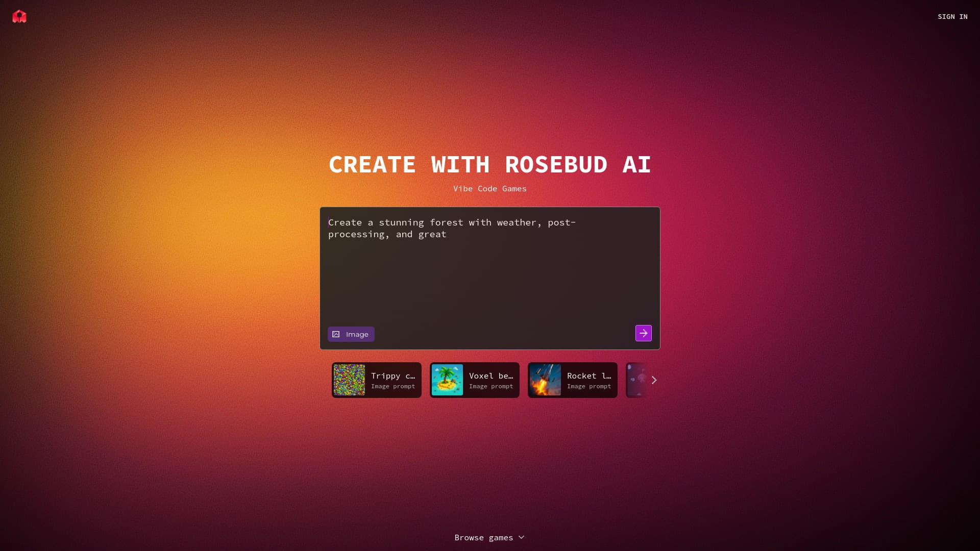
Task: Open the 'Trippy c…' image prompt card
Action: pos(376,380)
